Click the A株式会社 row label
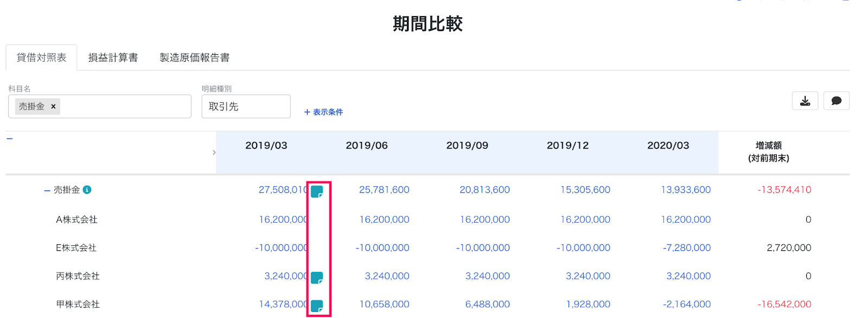 pyautogui.click(x=76, y=219)
